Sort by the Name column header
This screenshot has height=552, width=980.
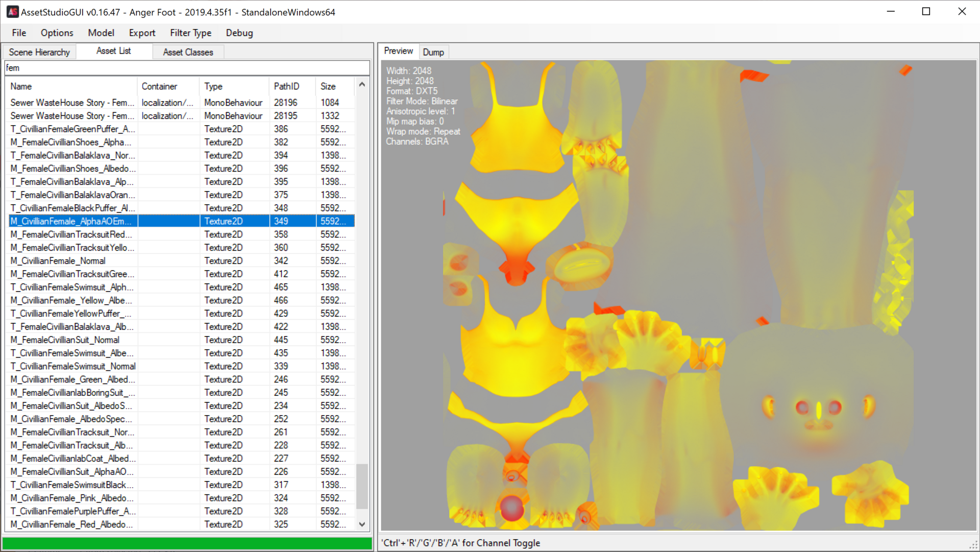tap(71, 86)
